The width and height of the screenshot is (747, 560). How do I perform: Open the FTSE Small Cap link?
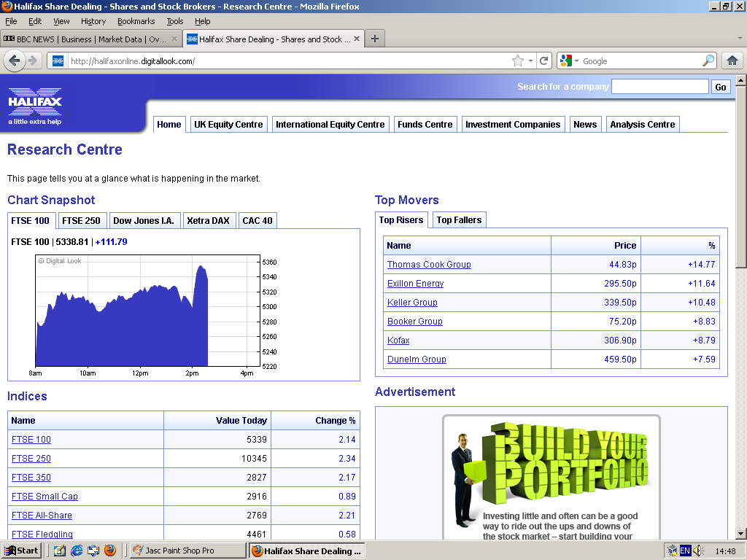[x=44, y=497]
